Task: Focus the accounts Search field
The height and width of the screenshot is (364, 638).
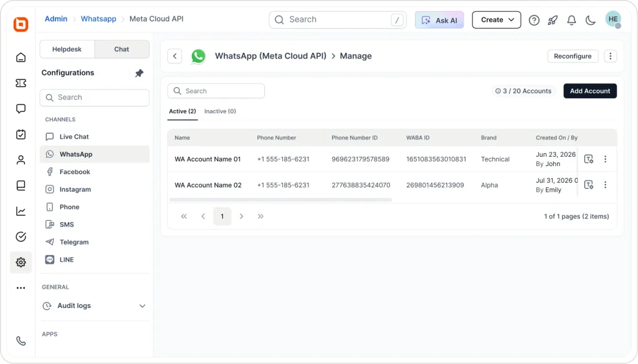Action: (216, 91)
